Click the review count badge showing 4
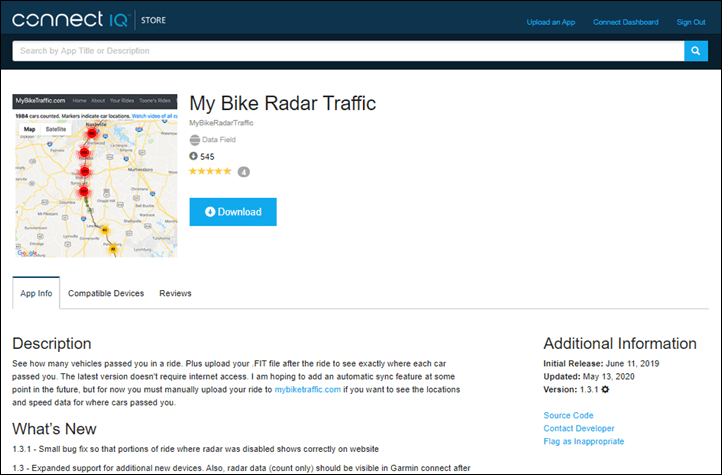The width and height of the screenshot is (722, 475). [244, 172]
